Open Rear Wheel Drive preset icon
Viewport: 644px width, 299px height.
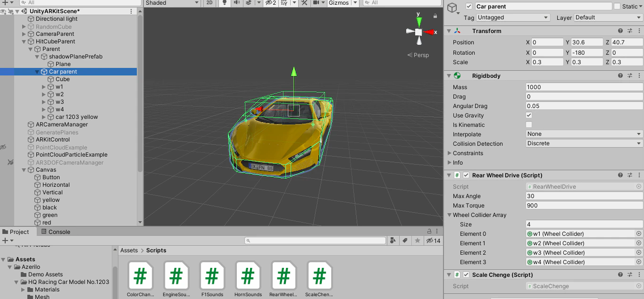[x=630, y=175]
